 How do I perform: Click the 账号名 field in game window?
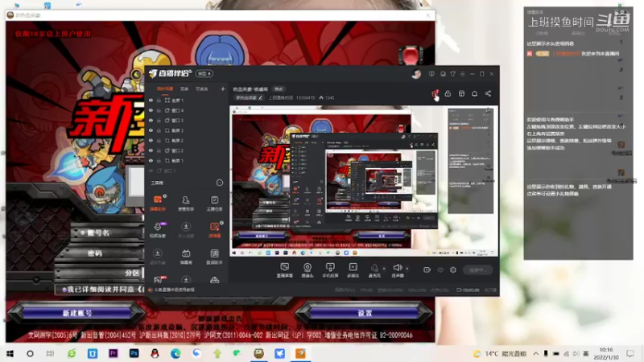(108, 232)
